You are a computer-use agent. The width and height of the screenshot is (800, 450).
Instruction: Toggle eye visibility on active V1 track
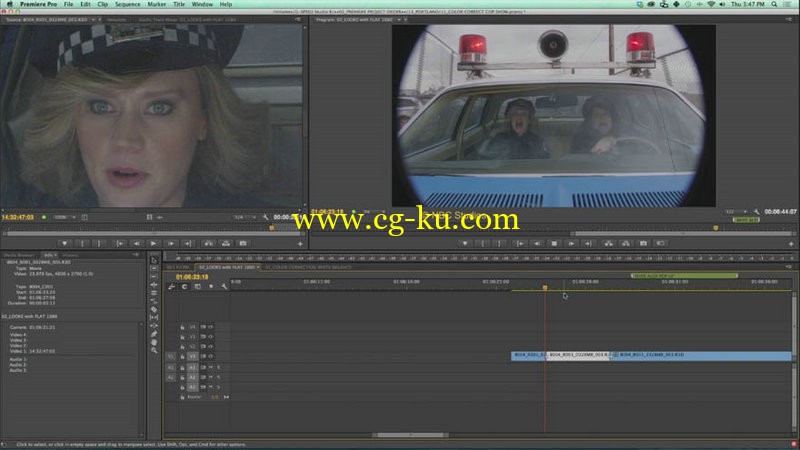pyautogui.click(x=210, y=356)
